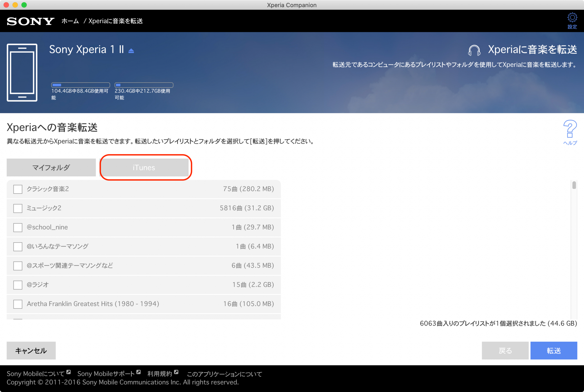Open このアプリケーションについて link

coord(224,374)
